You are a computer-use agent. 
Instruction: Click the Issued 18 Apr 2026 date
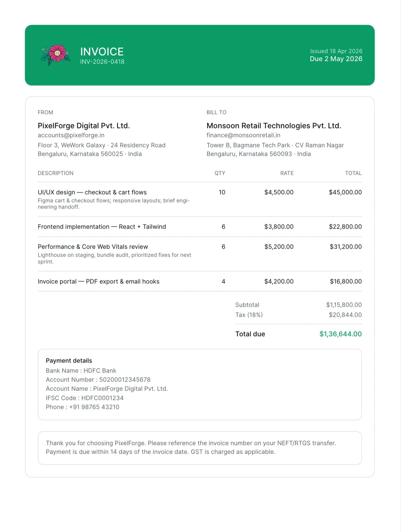pyautogui.click(x=336, y=51)
